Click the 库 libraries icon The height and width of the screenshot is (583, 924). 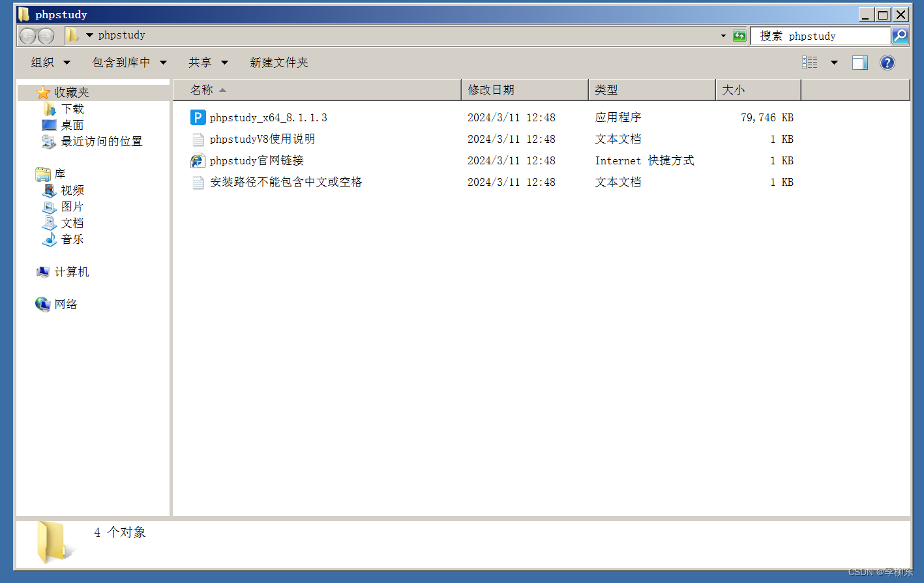coord(43,174)
